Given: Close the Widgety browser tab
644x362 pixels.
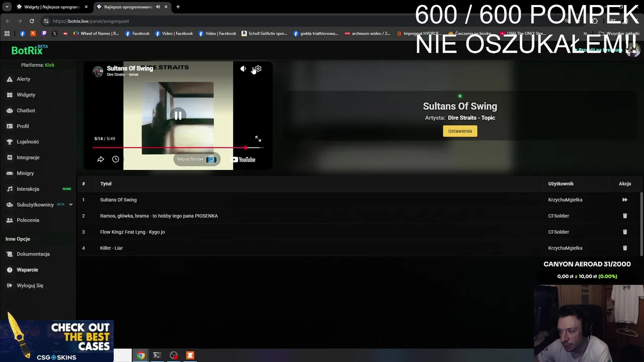Looking at the screenshot, I should point(86,7).
